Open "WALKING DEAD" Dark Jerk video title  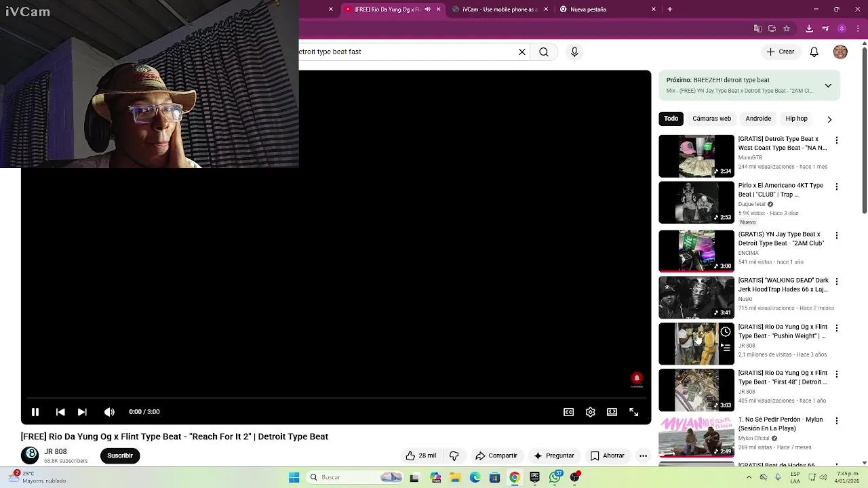pos(783,285)
